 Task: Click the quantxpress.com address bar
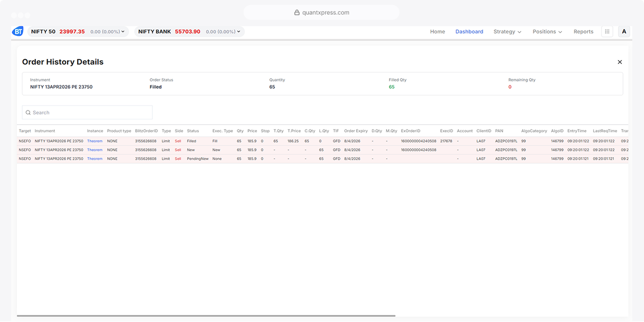click(x=321, y=12)
